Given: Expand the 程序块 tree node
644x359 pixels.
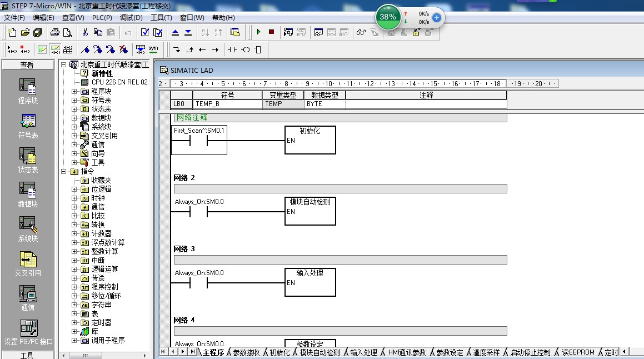Looking at the screenshot, I should (x=74, y=91).
